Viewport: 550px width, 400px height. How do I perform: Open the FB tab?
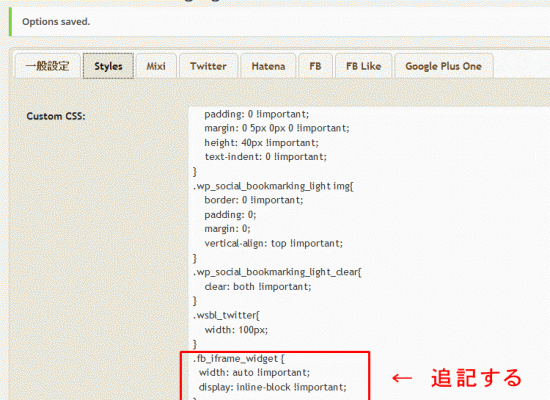315,66
